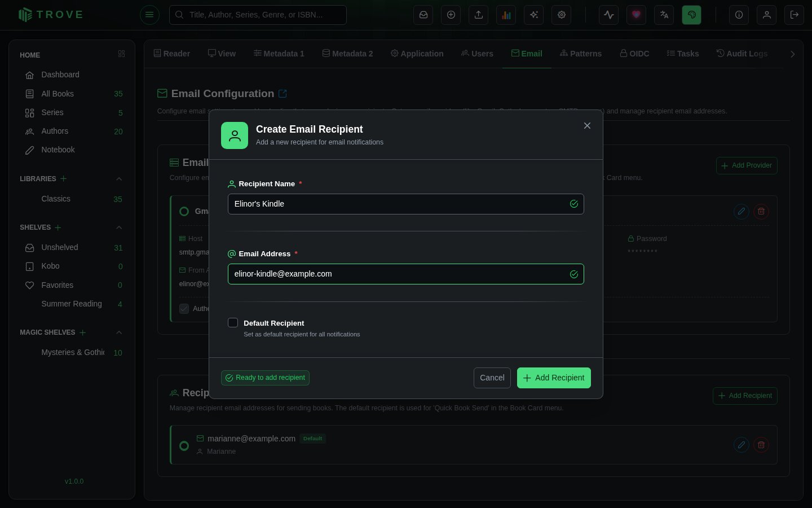The width and height of the screenshot is (812, 508).
Task: Switch to the Metadata 2 tab
Action: coord(347,54)
